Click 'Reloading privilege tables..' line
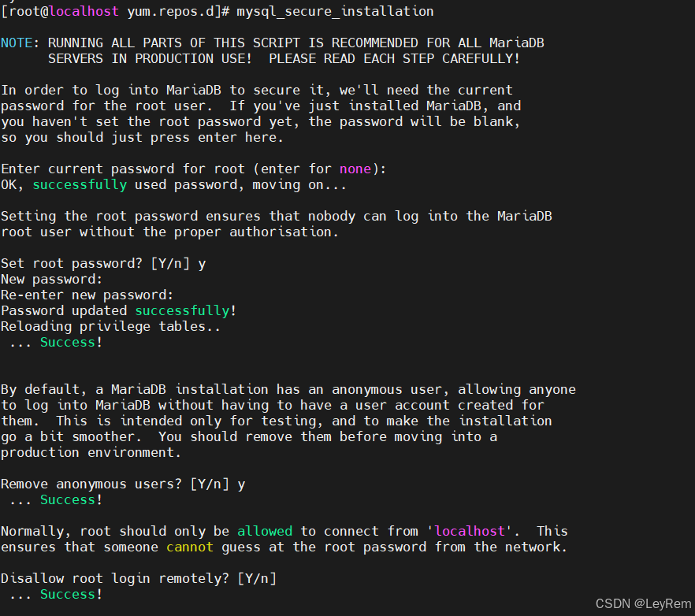 [110, 327]
